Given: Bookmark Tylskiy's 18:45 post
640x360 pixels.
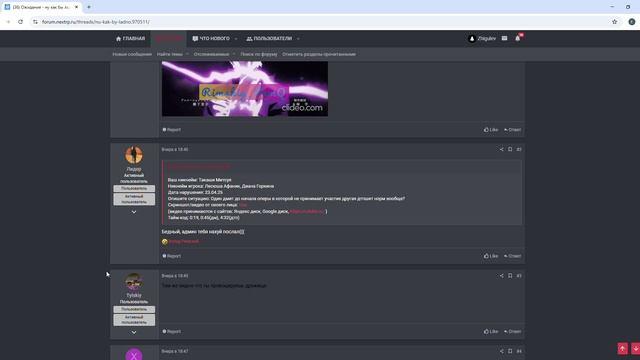Looking at the screenshot, I should pyautogui.click(x=510, y=276).
